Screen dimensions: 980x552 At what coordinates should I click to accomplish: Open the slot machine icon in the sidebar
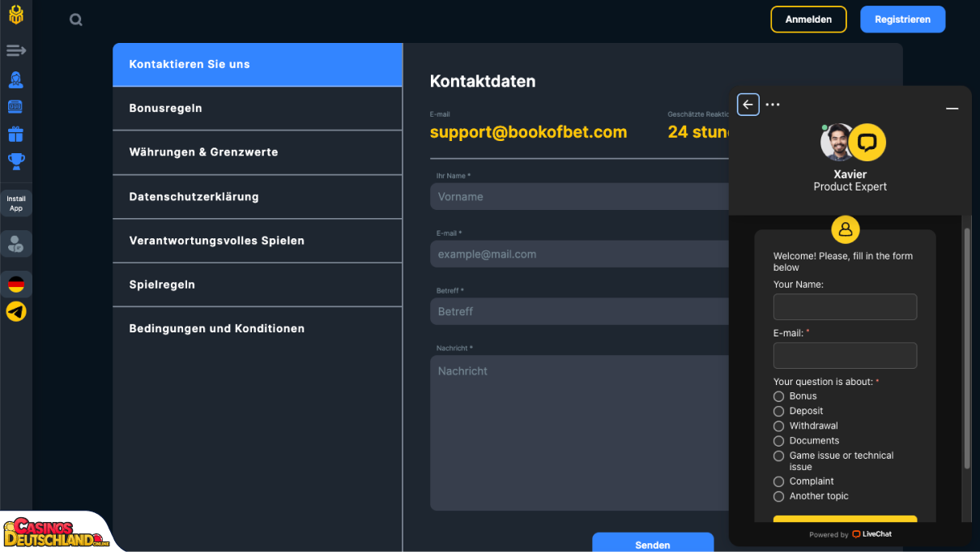16,107
